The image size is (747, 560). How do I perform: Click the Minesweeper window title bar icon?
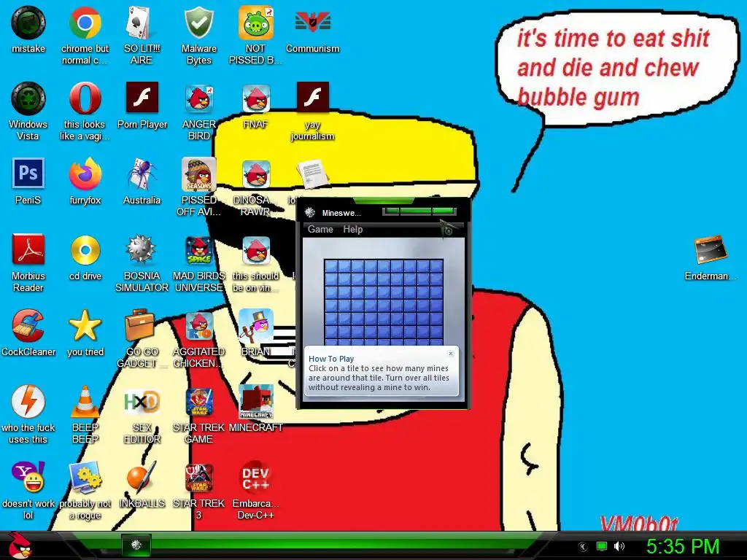pos(309,212)
